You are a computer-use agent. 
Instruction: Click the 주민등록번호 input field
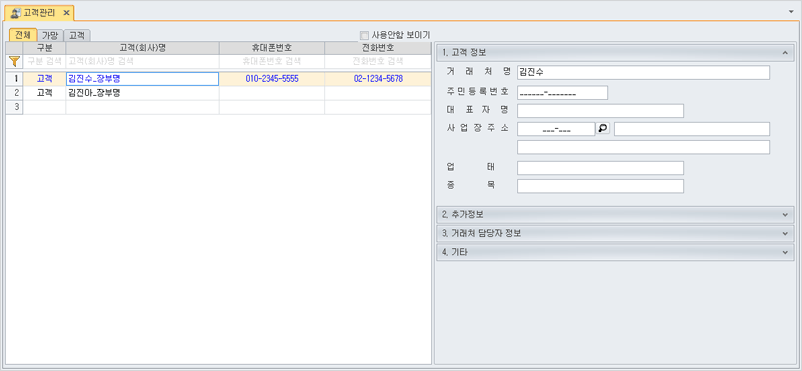coord(563,93)
